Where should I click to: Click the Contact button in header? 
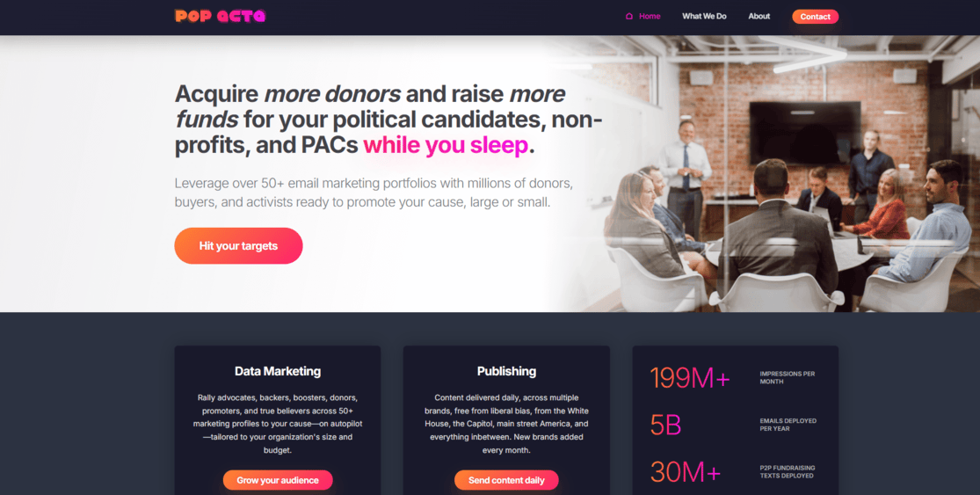pyautogui.click(x=815, y=17)
